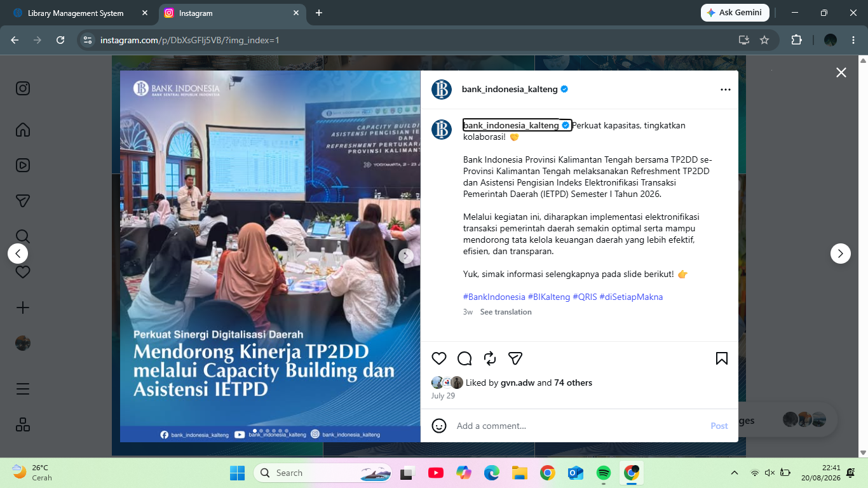The width and height of the screenshot is (868, 488).
Task: Open the #diSetiapMakna hashtag
Action: (631, 297)
